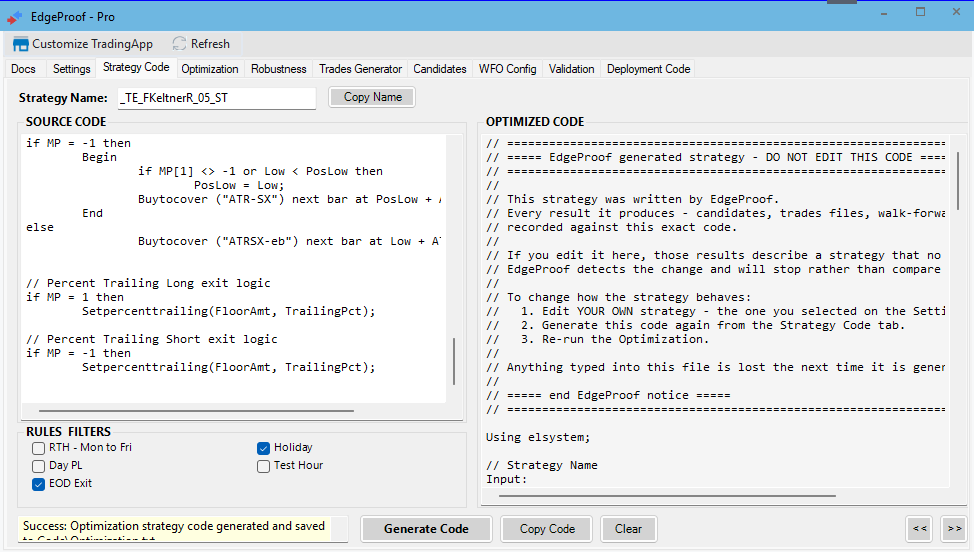Viewport: 974px width, 552px height.
Task: Switch to the Robustness tab
Action: [x=278, y=69]
